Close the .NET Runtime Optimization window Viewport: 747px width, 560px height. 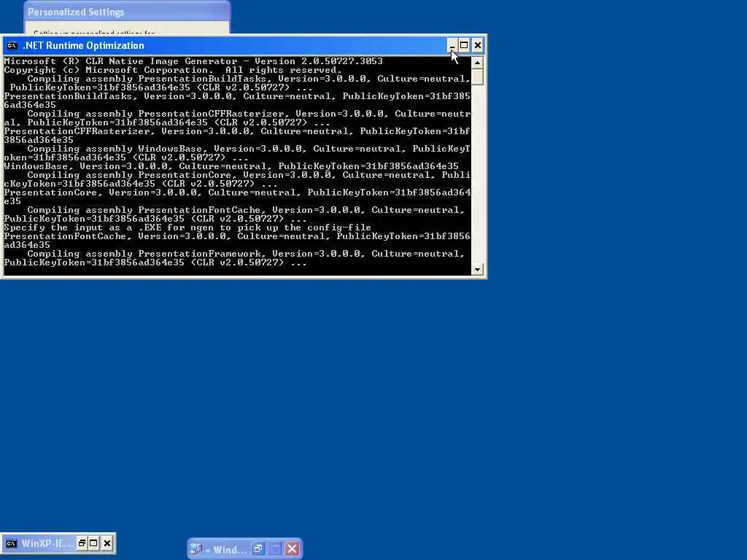coord(477,46)
